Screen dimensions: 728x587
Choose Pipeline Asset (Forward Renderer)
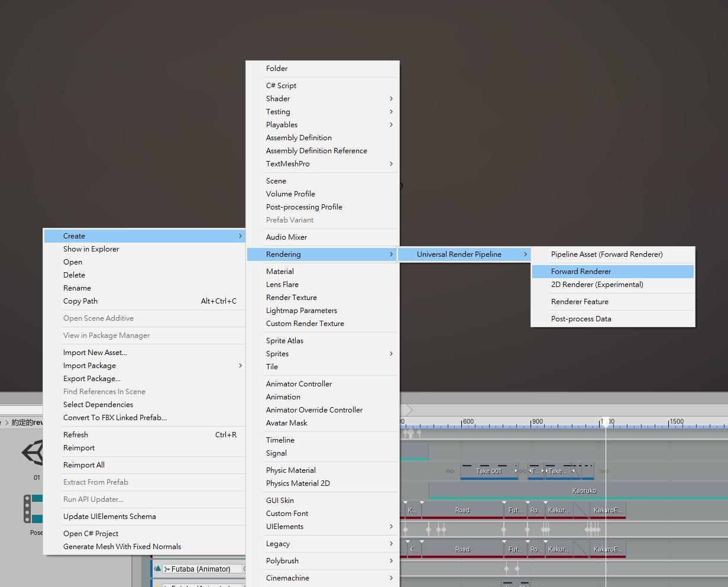tap(607, 254)
